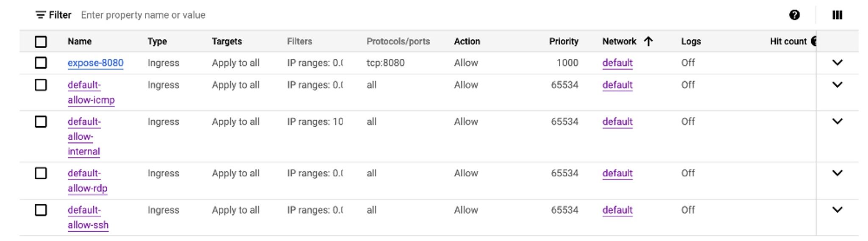The width and height of the screenshot is (868, 241).
Task: Click the Network sort arrow icon
Action: [x=648, y=41]
